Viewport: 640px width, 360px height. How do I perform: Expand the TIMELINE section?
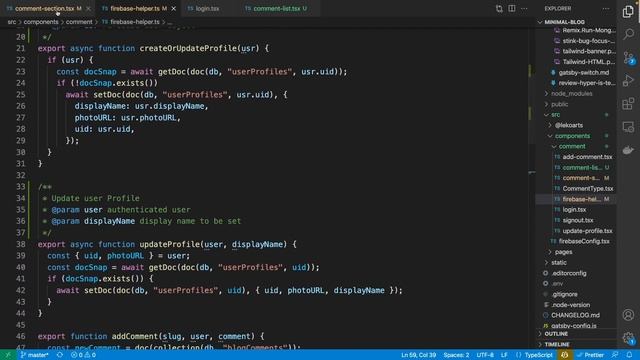point(557,344)
